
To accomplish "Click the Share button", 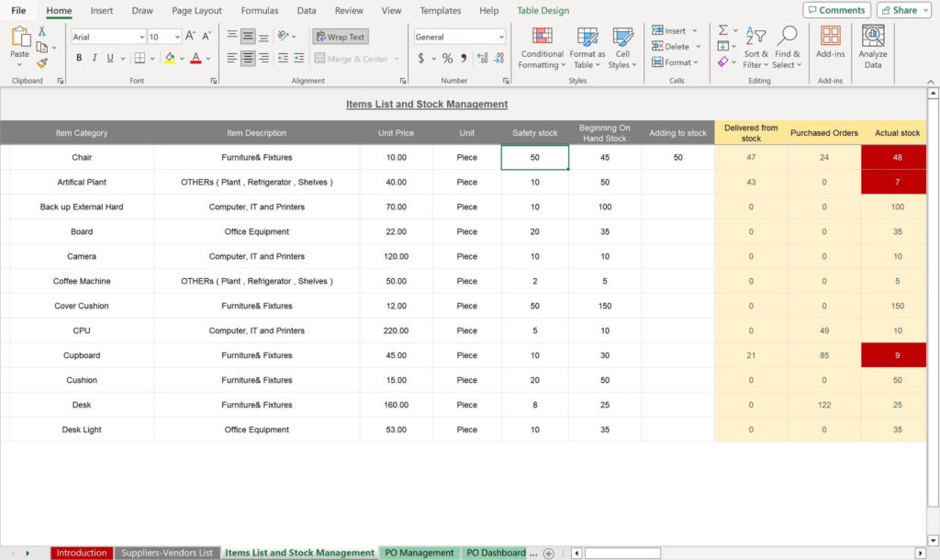I will [904, 10].
